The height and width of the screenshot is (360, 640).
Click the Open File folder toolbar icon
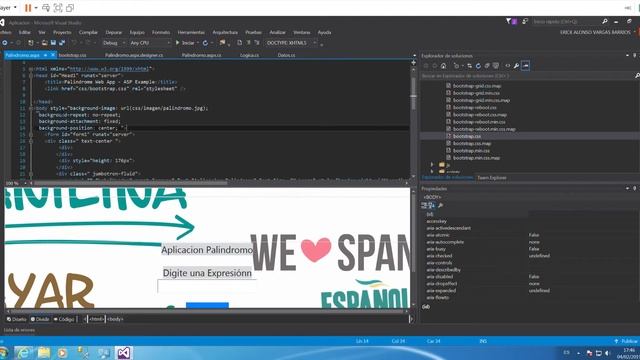(x=44, y=42)
